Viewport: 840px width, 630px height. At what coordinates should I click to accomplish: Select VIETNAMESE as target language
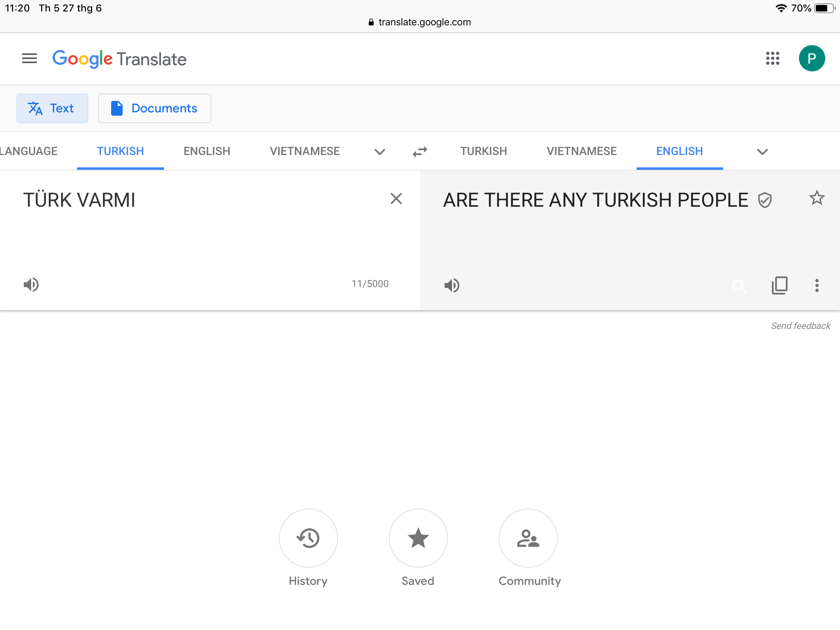tap(581, 151)
